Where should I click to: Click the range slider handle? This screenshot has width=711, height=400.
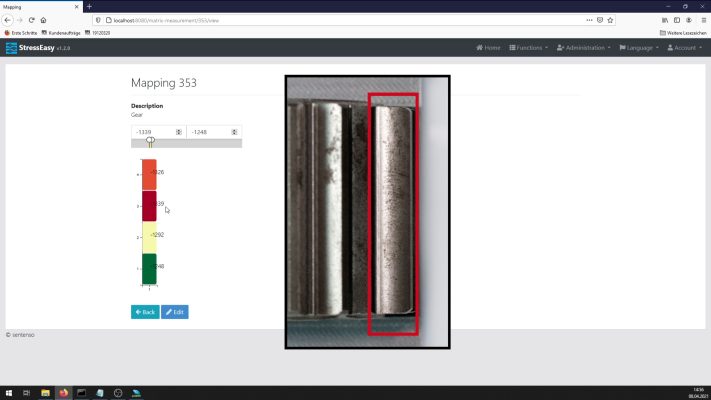tap(151, 141)
